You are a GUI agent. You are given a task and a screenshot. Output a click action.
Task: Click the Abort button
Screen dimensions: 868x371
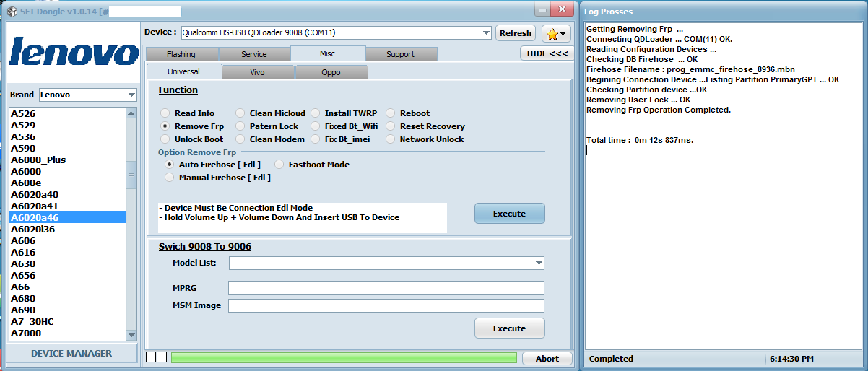pos(547,359)
